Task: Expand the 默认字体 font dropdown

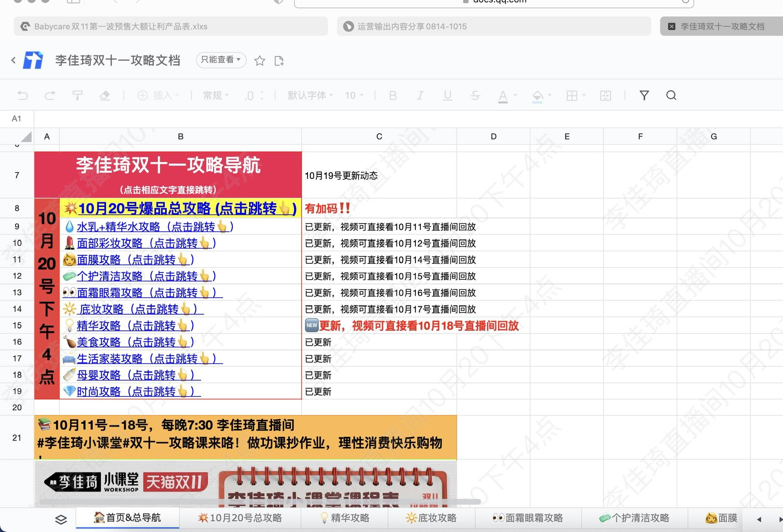Action: pyautogui.click(x=310, y=95)
